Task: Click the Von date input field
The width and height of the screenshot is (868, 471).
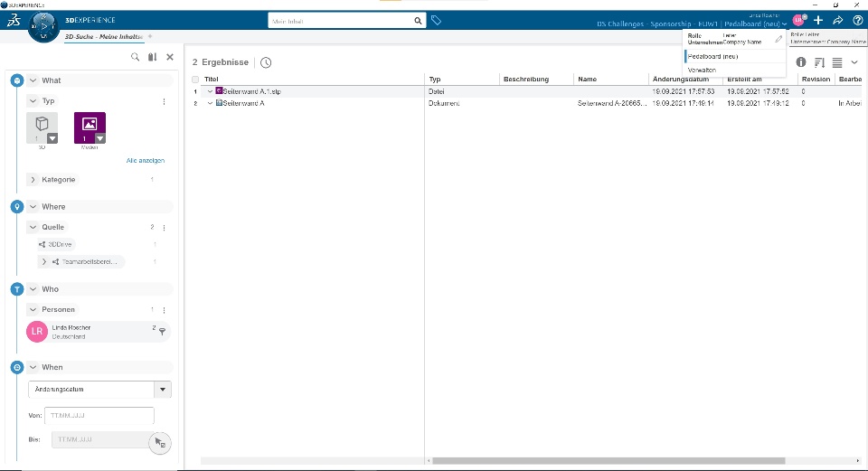Action: pyautogui.click(x=99, y=415)
